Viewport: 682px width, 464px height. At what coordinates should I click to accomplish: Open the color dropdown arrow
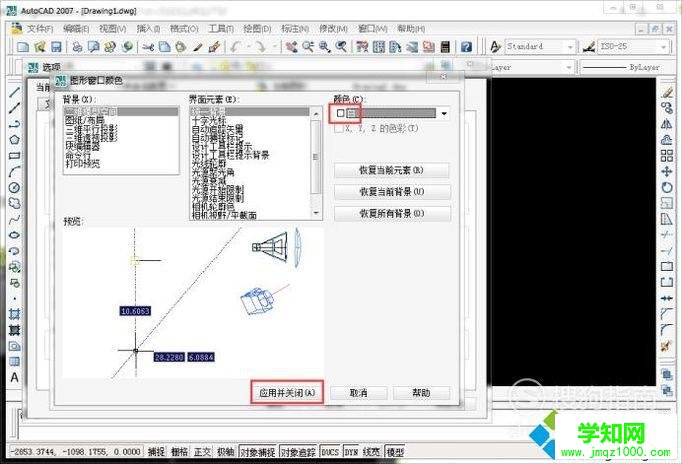444,114
